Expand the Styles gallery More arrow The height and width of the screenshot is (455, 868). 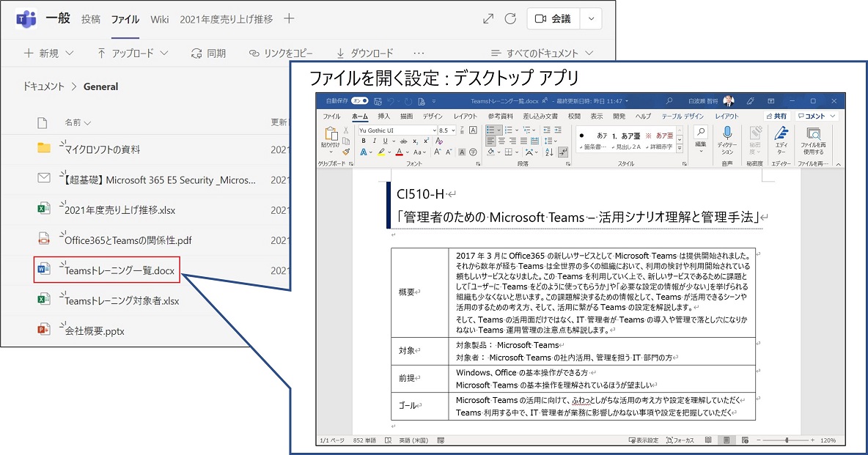point(680,149)
